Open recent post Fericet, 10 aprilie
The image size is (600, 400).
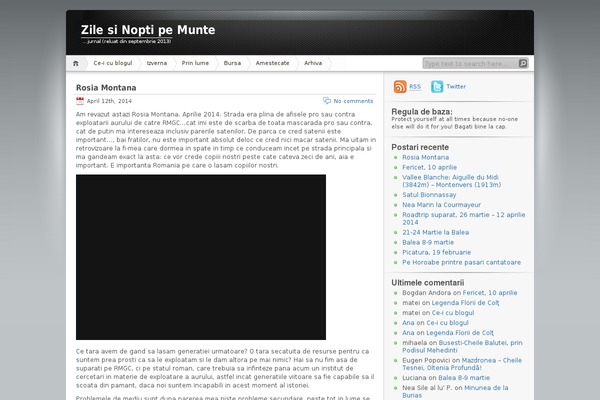tap(429, 167)
